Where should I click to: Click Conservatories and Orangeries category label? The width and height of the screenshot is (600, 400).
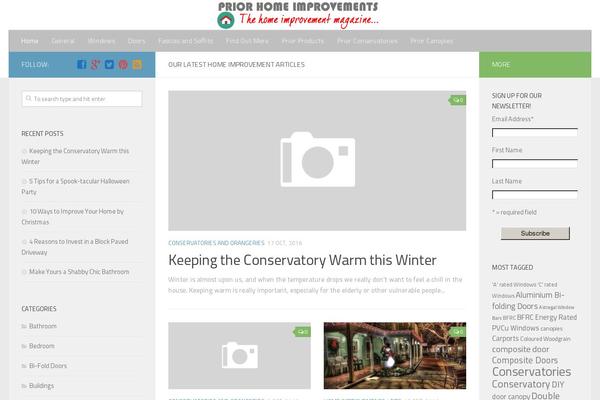pos(216,243)
